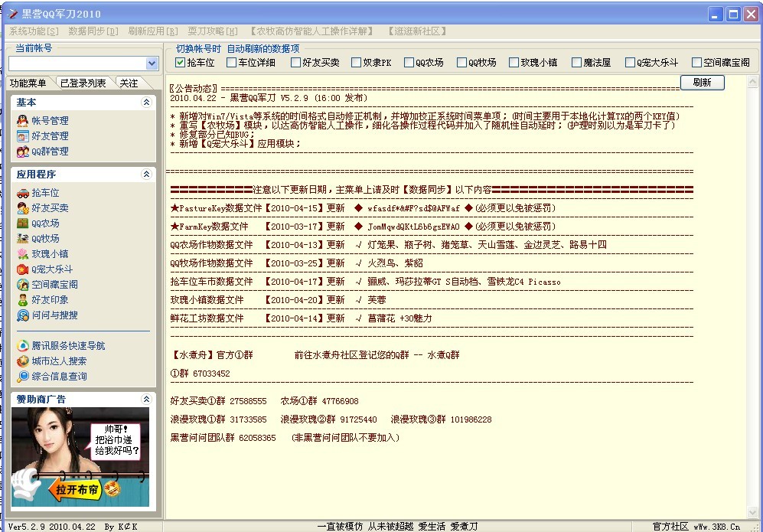763x532 pixels.
Task: Click the 抢车位车市数据文件 row
Action: tap(365, 282)
